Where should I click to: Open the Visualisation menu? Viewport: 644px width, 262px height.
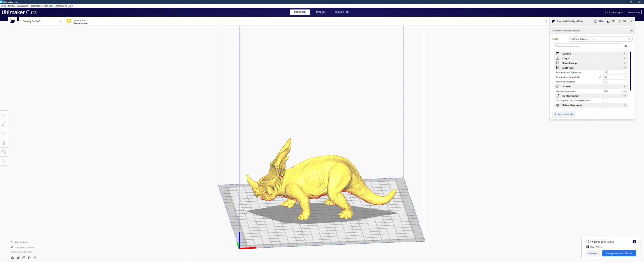[22, 6]
